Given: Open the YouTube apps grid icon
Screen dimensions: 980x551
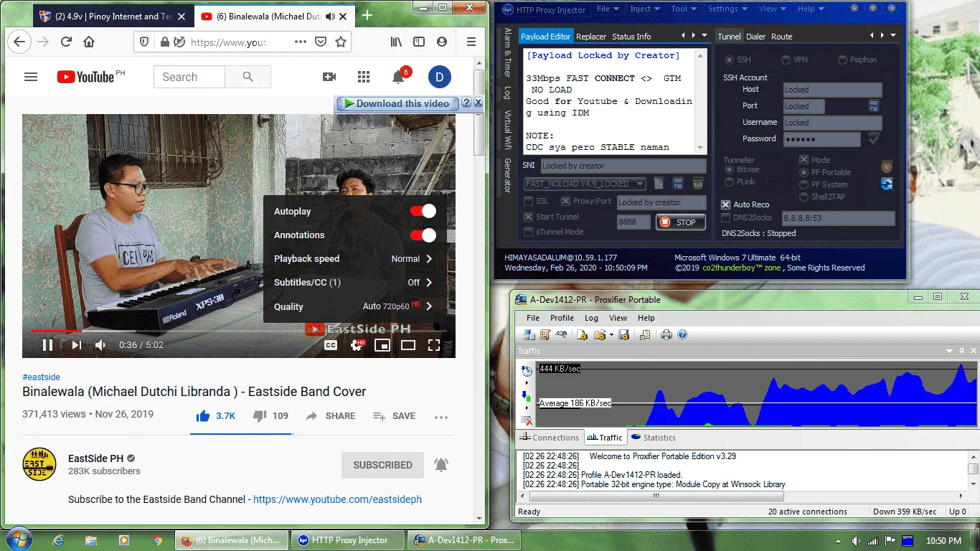Looking at the screenshot, I should (364, 77).
